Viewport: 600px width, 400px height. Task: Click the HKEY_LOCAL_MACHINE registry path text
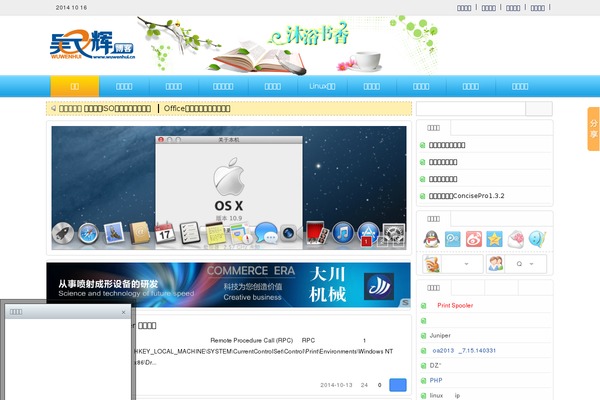click(264, 351)
